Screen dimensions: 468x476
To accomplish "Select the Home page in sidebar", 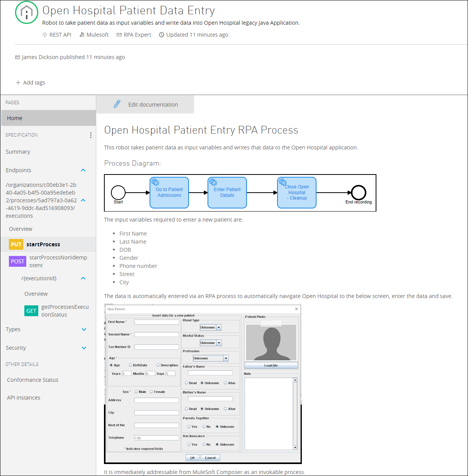I will (x=15, y=118).
